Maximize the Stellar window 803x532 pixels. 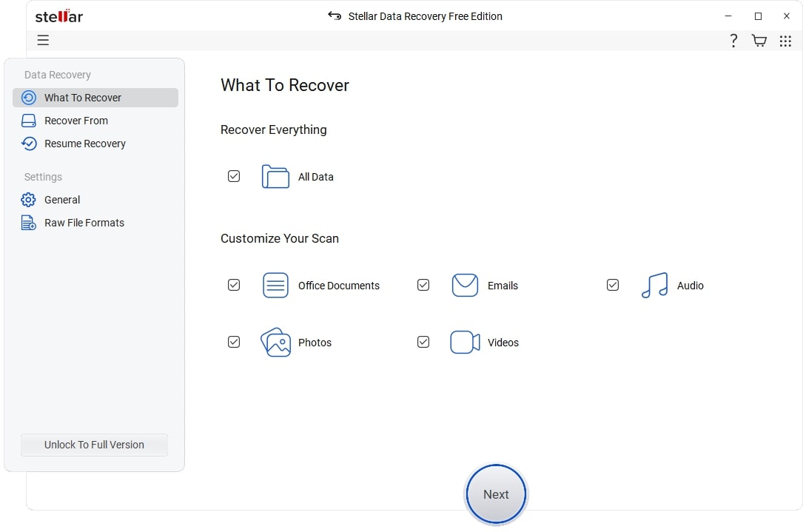point(758,16)
